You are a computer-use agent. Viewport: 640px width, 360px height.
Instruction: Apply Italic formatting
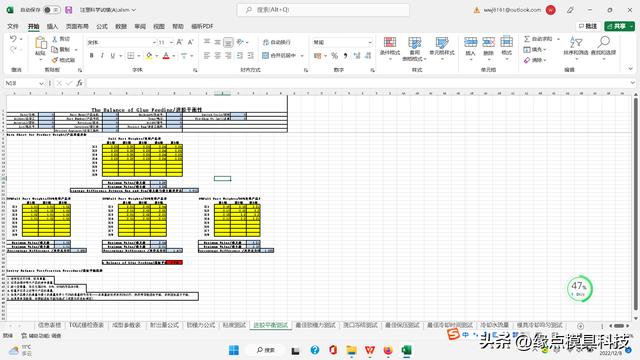click(102, 56)
